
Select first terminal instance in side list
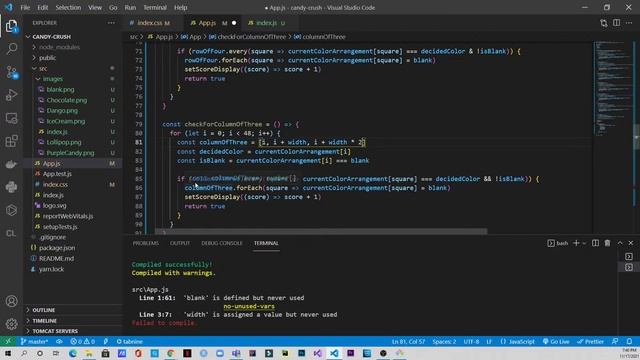click(629, 256)
